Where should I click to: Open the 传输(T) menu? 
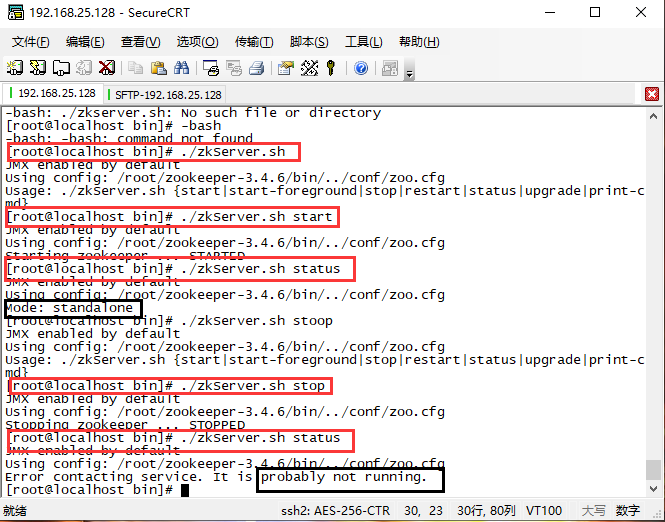(x=254, y=42)
